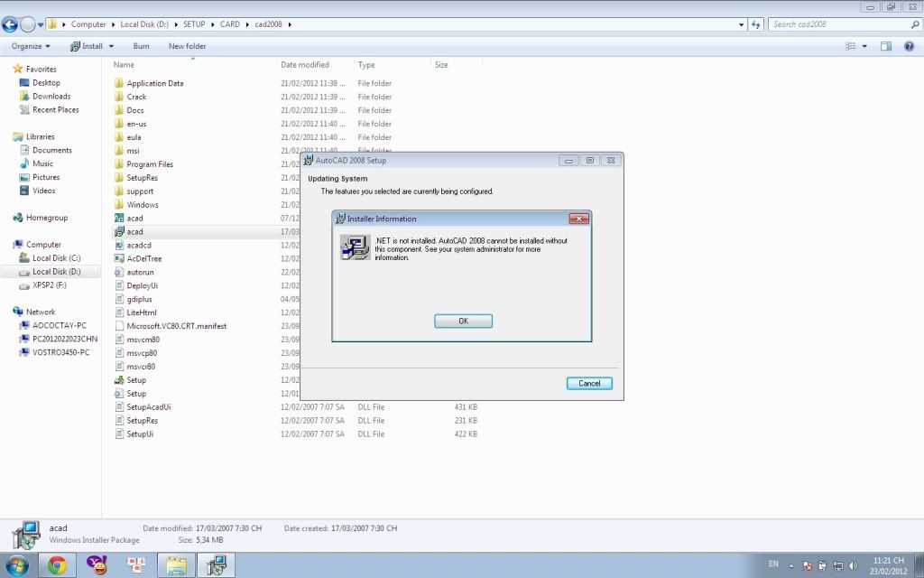Open the volume speaker tray icon
The image size is (924, 578).
click(x=854, y=565)
